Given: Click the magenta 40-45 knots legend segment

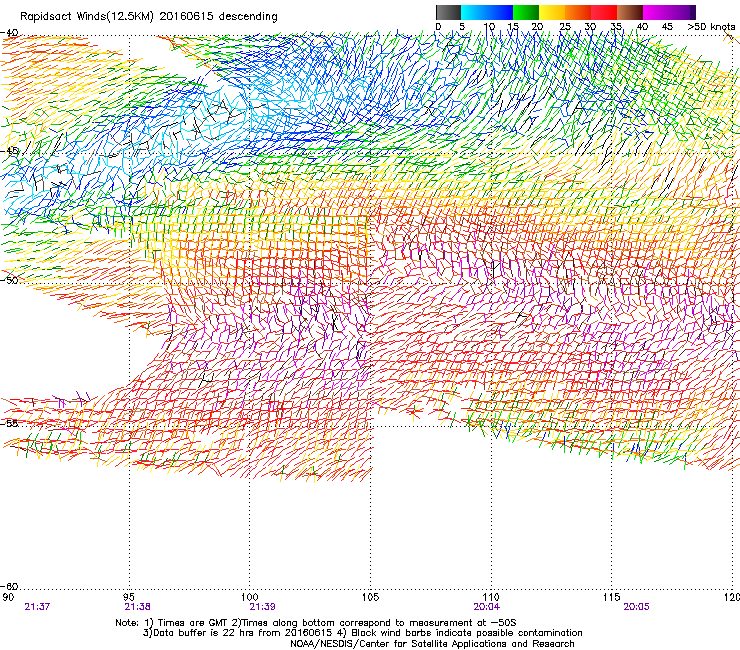Looking at the screenshot, I should click(x=656, y=12).
